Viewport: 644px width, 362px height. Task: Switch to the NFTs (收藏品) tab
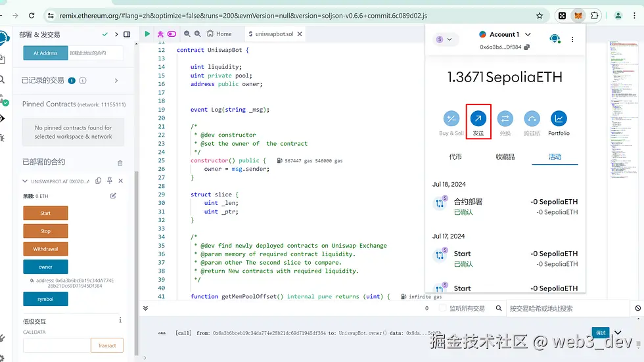(x=505, y=157)
